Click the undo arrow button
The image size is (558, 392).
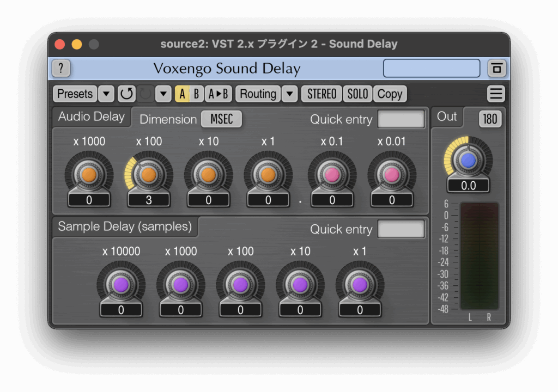[x=126, y=94]
